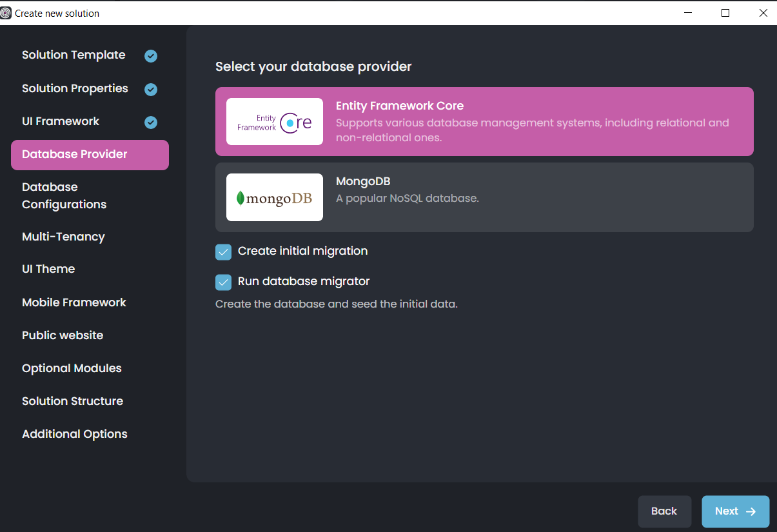Close the Create new solution window

click(x=763, y=13)
